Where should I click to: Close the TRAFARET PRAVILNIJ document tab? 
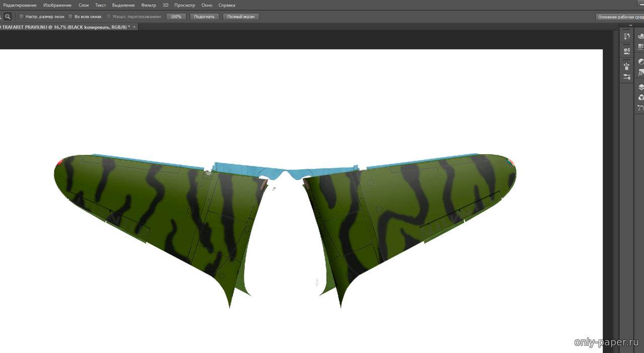tap(134, 27)
